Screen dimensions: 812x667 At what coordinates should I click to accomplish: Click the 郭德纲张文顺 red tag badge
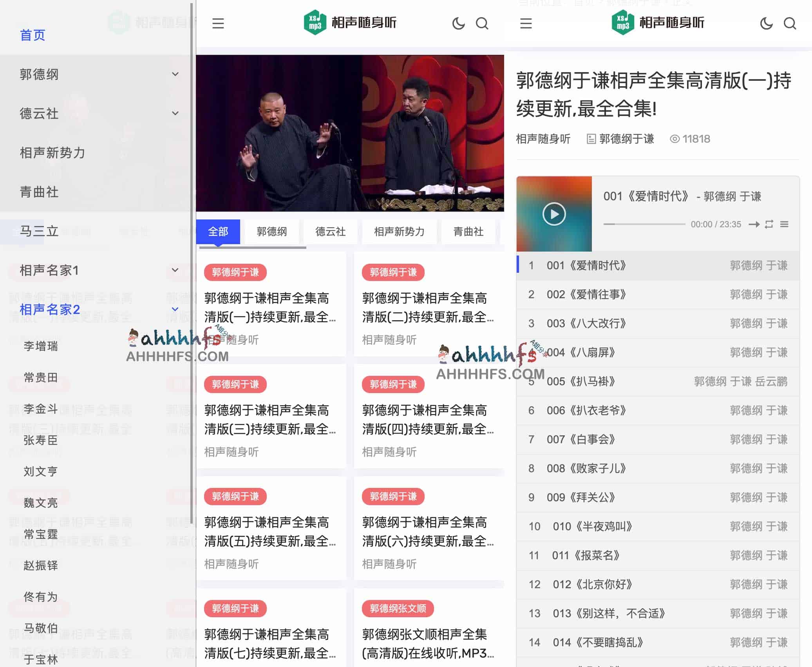398,609
